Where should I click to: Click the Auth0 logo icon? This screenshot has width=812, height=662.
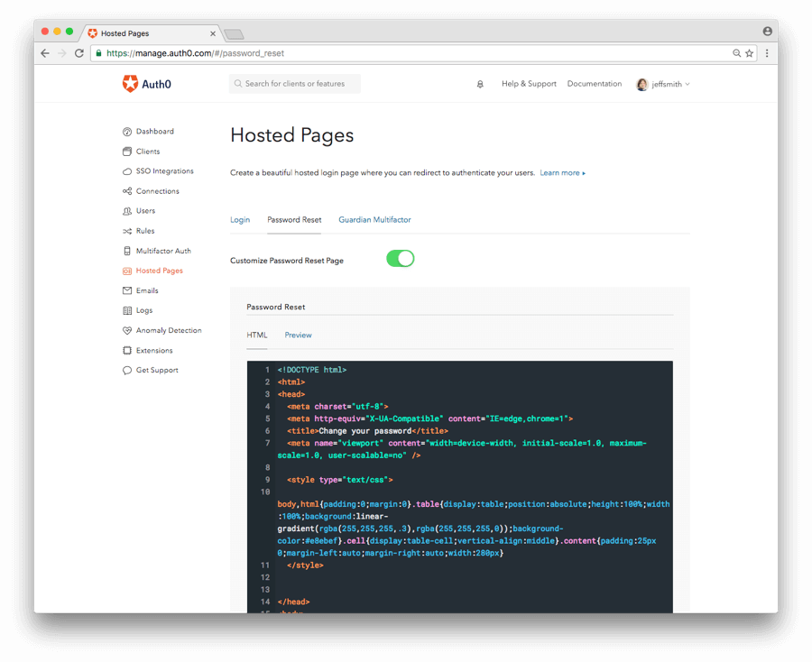(x=130, y=83)
